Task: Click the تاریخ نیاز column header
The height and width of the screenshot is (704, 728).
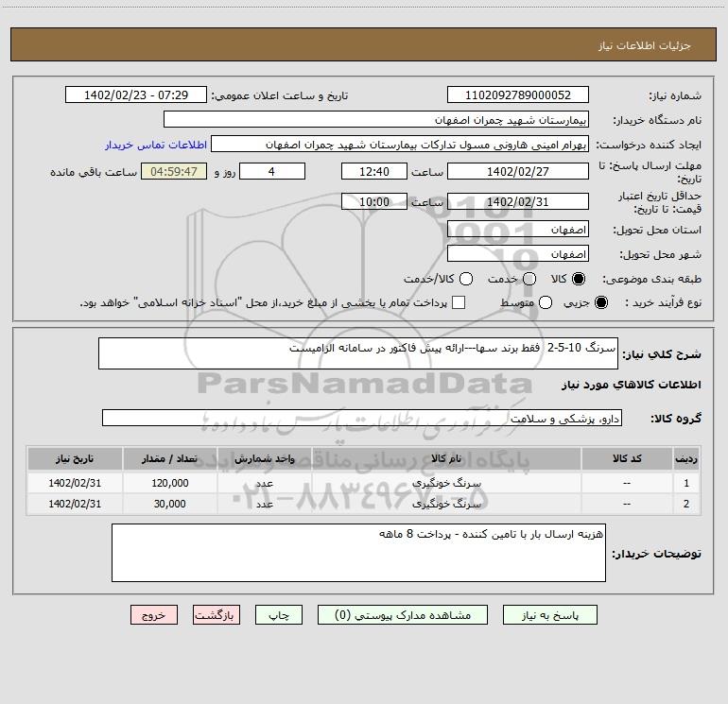Action: [x=75, y=459]
